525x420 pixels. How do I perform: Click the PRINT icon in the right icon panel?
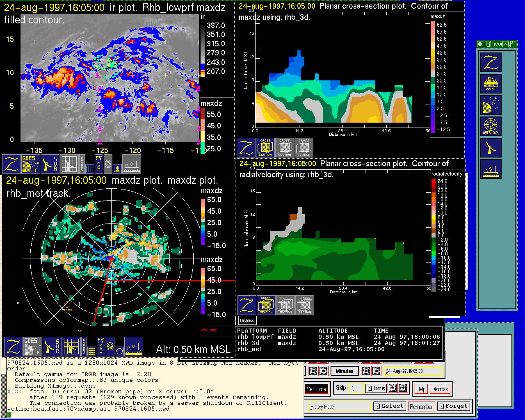(x=491, y=84)
